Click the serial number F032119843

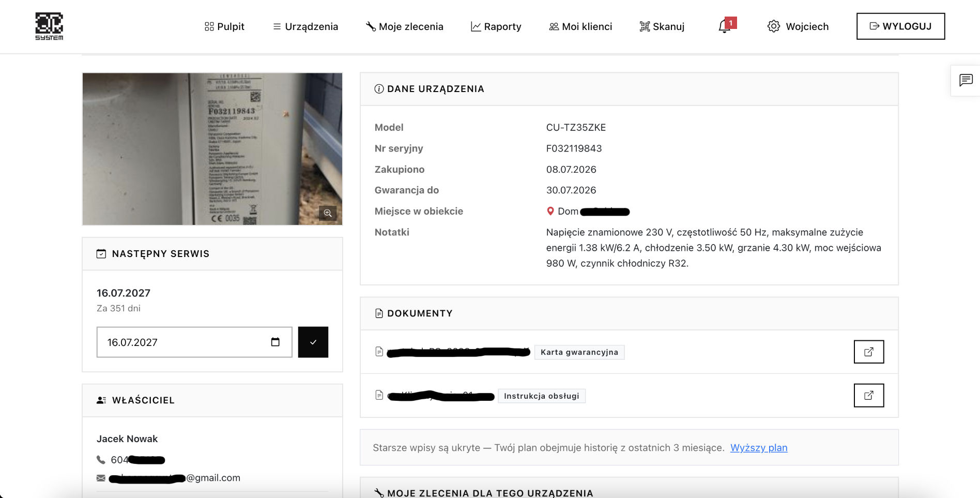pos(574,148)
